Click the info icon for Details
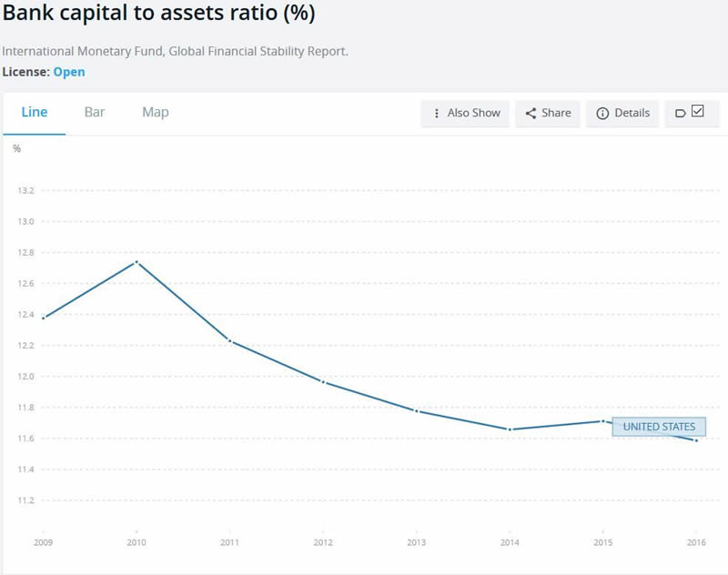The height and width of the screenshot is (575, 728). pos(602,114)
